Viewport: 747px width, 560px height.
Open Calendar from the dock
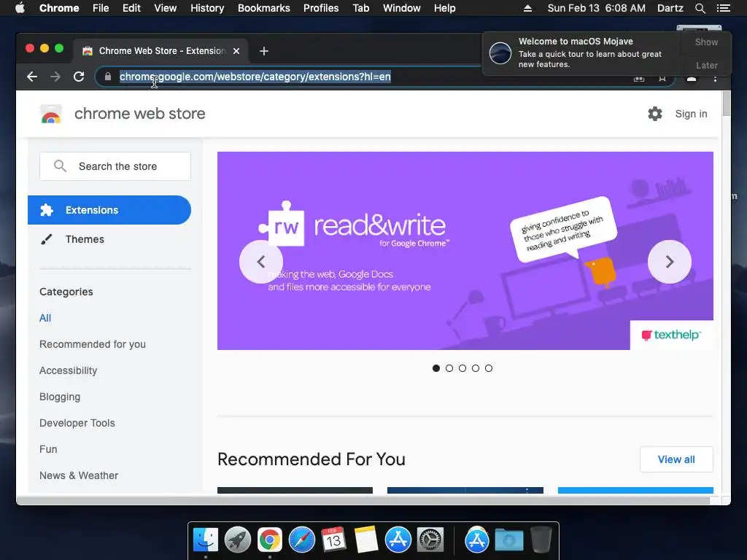click(x=333, y=540)
